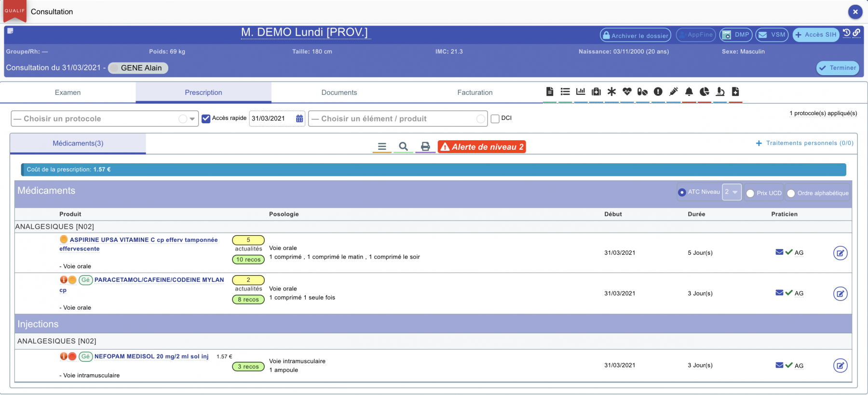
Task: Select the Prix UCD sort option
Action: 750,193
